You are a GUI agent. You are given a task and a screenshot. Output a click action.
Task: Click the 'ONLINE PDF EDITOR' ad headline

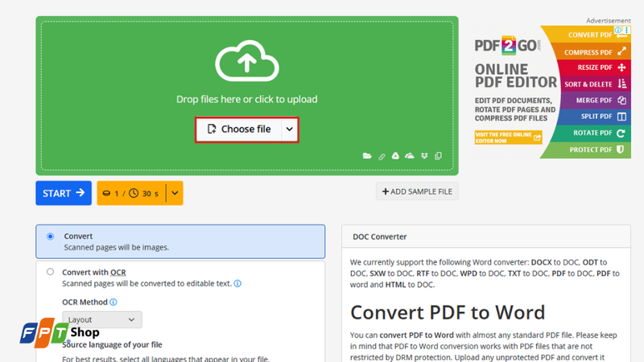click(516, 76)
